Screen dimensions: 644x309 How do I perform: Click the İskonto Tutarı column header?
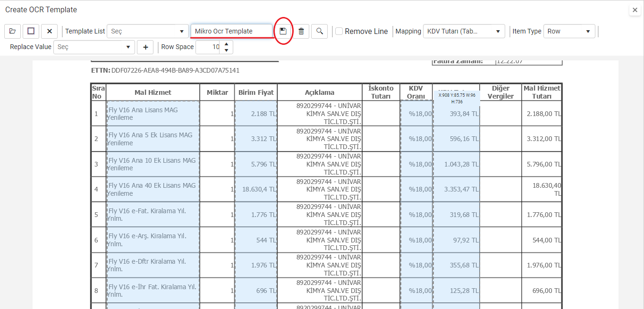click(x=381, y=92)
